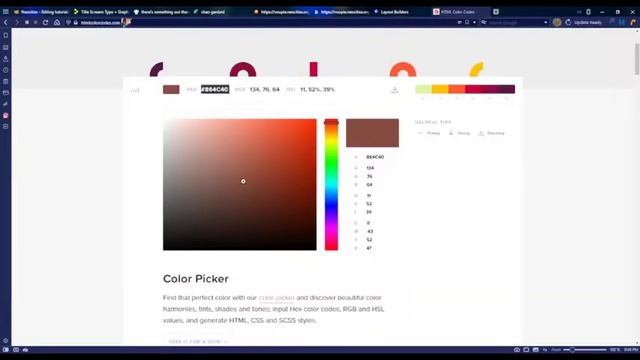
Task: Open the browser main menu icon
Action: [x=5, y=12]
